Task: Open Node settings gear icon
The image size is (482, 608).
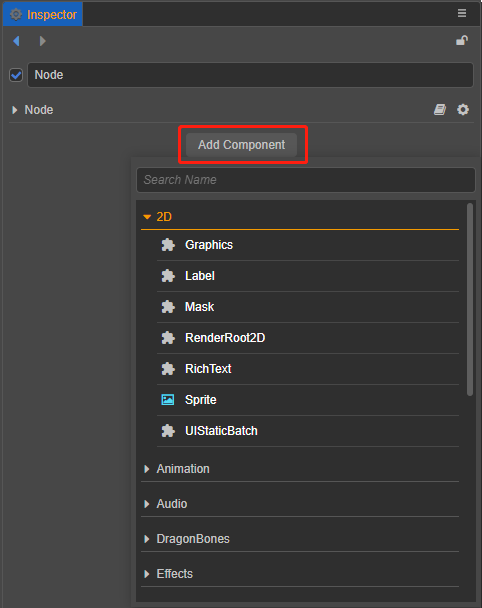Action: tap(463, 110)
